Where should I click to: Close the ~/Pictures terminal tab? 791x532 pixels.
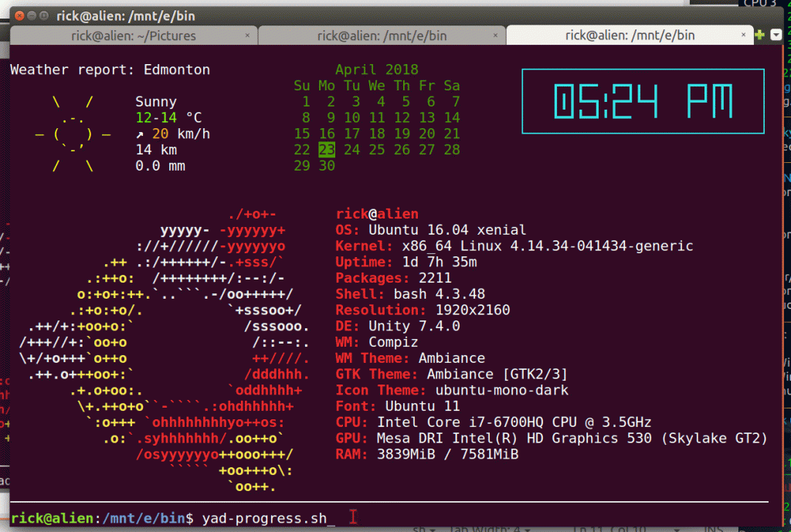[247, 36]
